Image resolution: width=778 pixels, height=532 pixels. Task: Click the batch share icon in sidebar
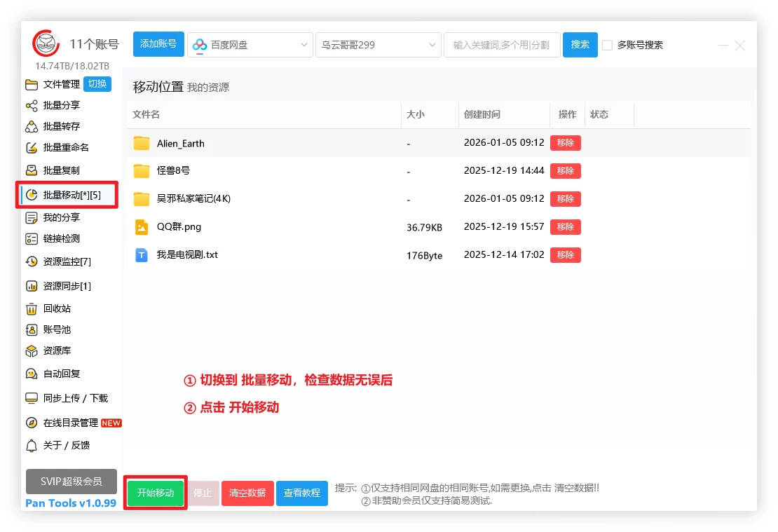[32, 106]
